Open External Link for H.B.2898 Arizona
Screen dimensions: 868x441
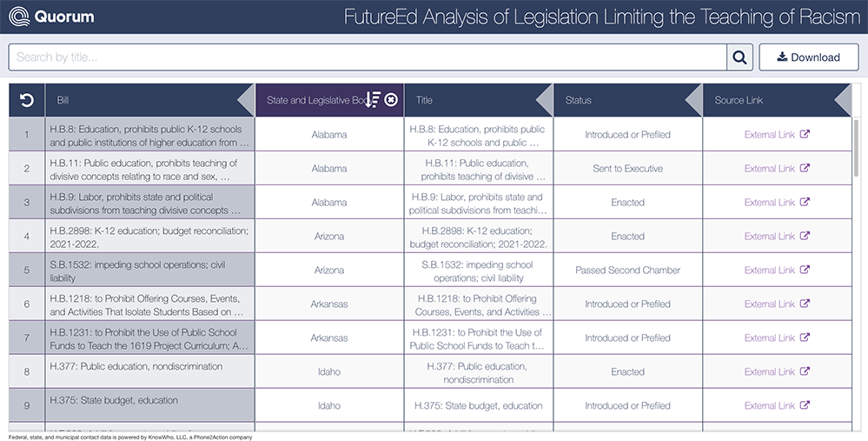point(770,236)
